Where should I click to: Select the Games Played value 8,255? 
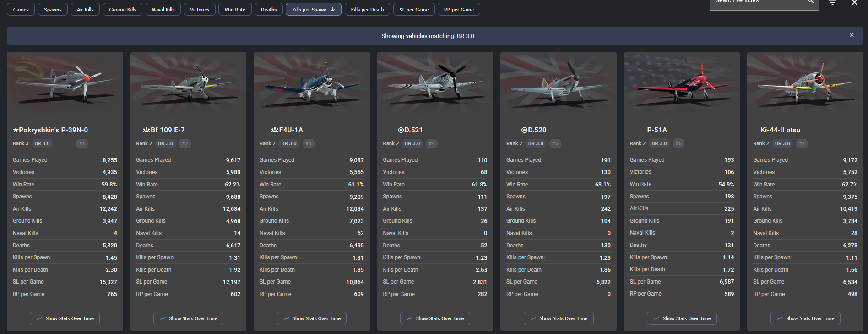[x=110, y=160]
